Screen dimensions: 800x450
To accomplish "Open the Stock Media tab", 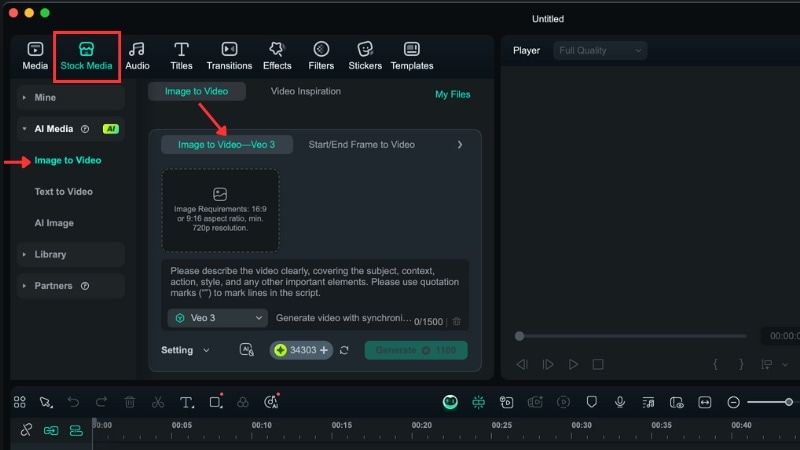I will 86,56.
